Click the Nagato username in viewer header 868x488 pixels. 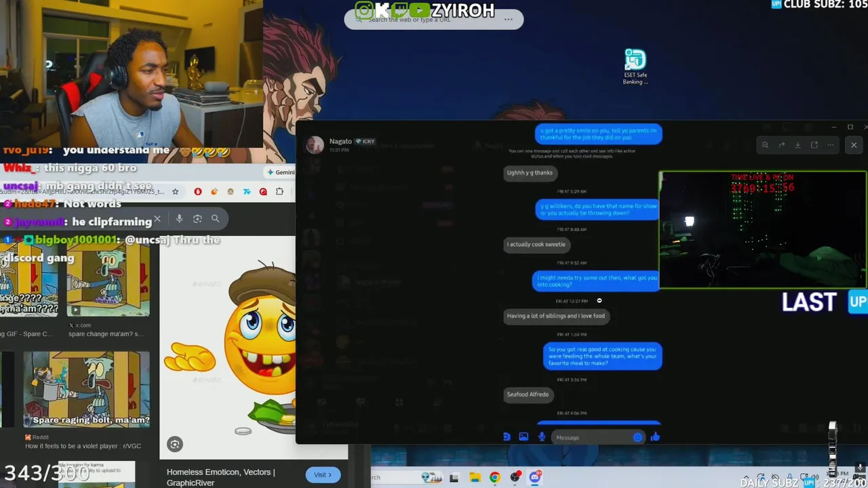point(340,142)
